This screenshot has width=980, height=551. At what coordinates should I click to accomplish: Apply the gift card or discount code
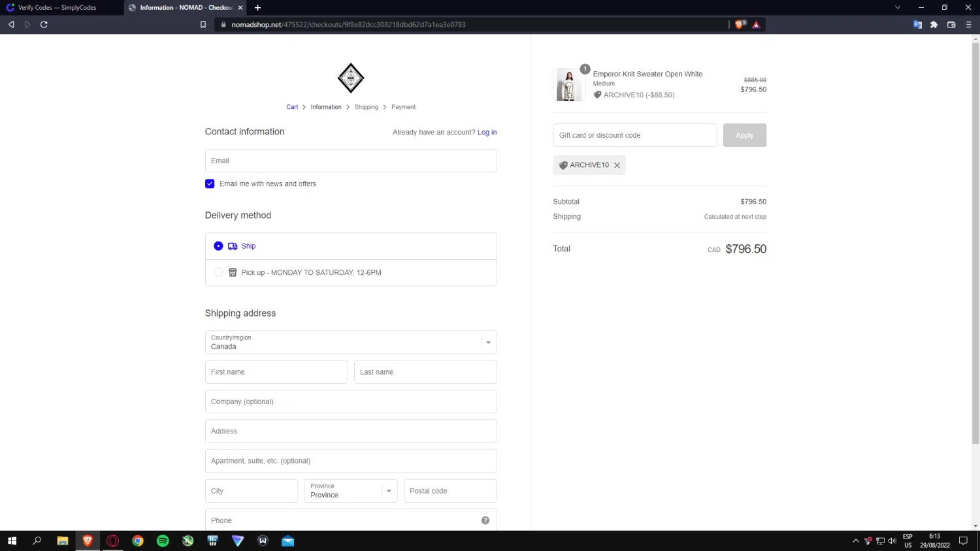tap(745, 135)
